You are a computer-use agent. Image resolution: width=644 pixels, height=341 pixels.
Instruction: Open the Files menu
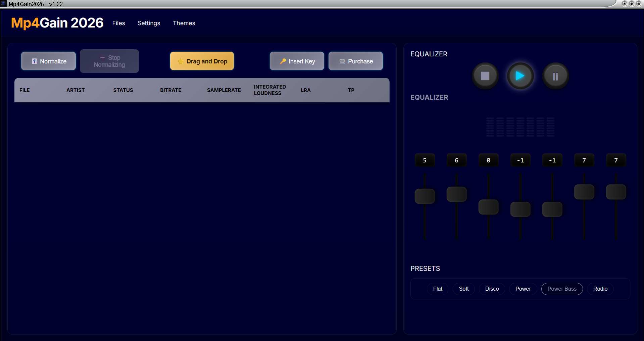click(x=118, y=23)
